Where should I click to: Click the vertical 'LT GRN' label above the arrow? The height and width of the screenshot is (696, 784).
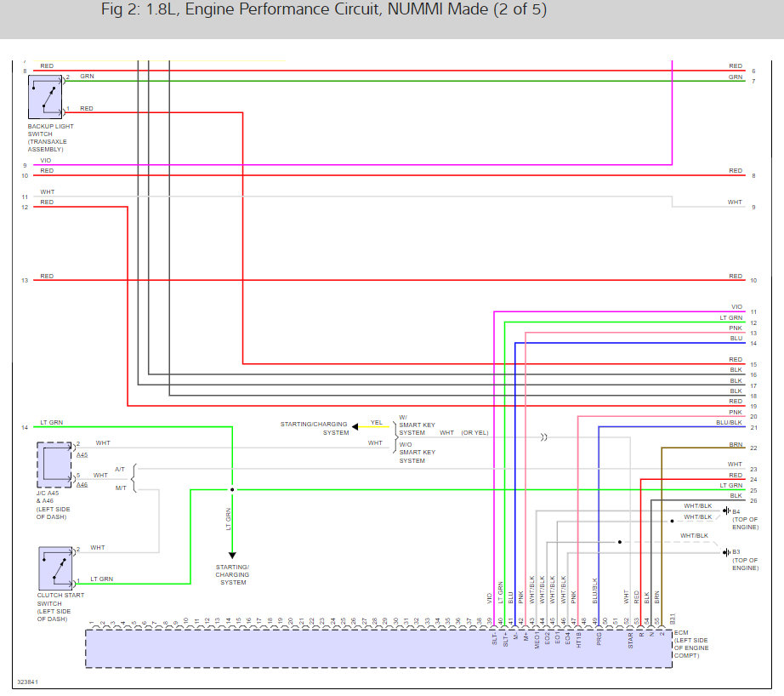click(x=229, y=519)
